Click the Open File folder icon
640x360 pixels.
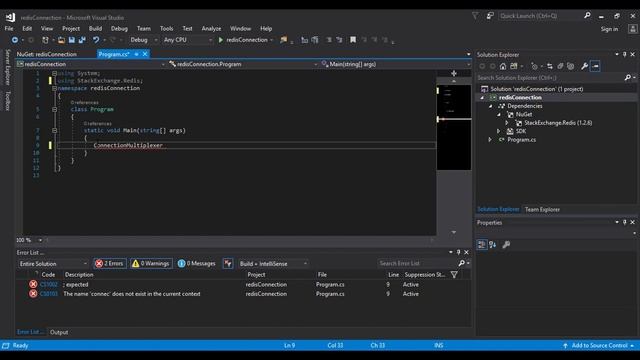61,40
